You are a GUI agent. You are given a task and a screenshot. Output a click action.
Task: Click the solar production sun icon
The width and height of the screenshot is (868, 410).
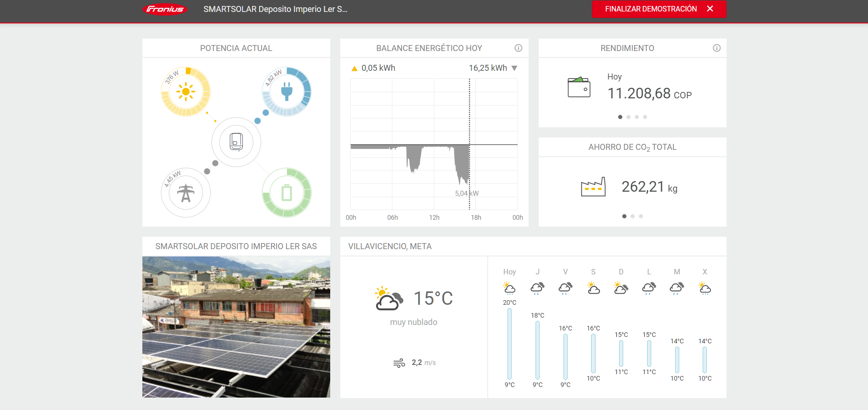[x=186, y=92]
